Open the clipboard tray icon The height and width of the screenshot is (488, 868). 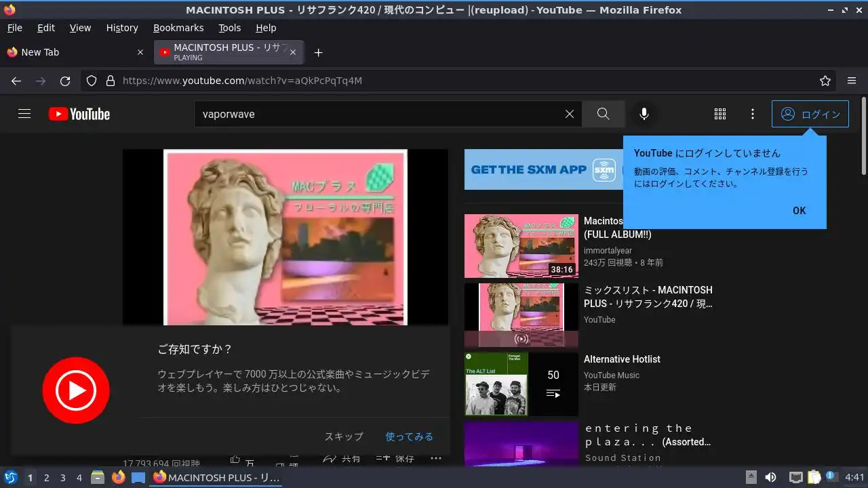click(x=814, y=478)
